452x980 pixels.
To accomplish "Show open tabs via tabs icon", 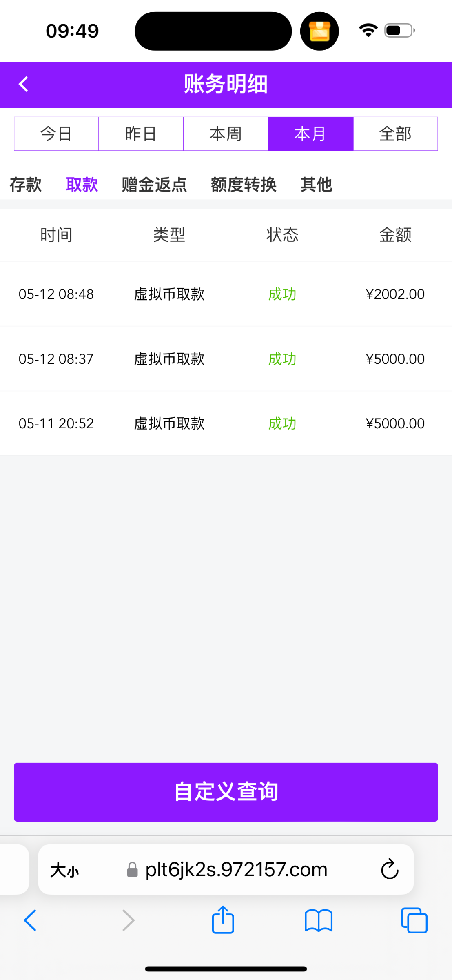I will (x=414, y=920).
